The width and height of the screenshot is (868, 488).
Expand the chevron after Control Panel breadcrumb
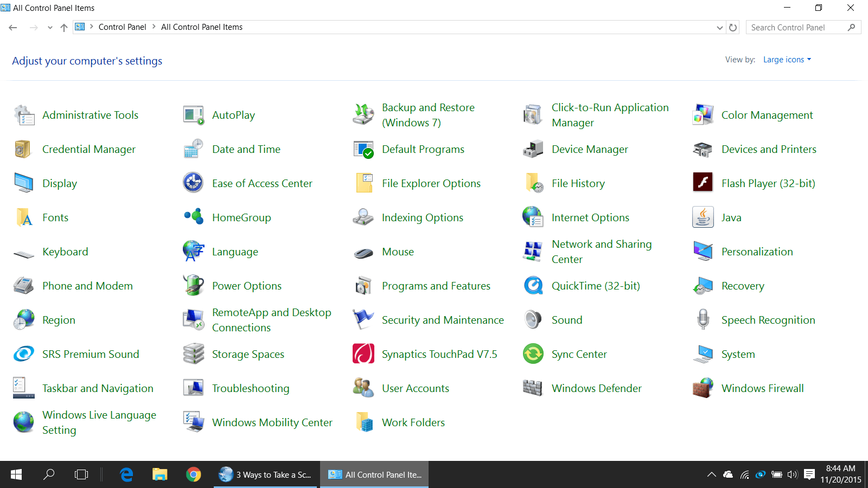(x=154, y=27)
